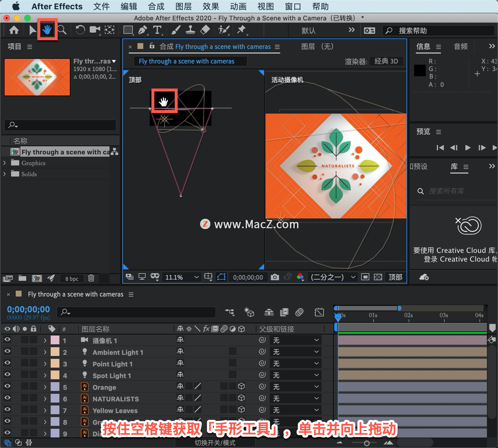Click the project composition thumbnail
Image resolution: width=498 pixels, height=448 pixels.
coord(37,77)
